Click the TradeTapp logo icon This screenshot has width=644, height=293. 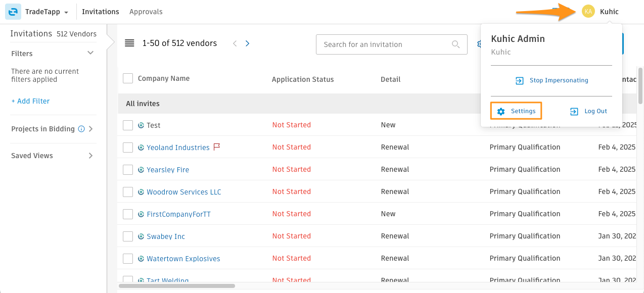click(13, 12)
